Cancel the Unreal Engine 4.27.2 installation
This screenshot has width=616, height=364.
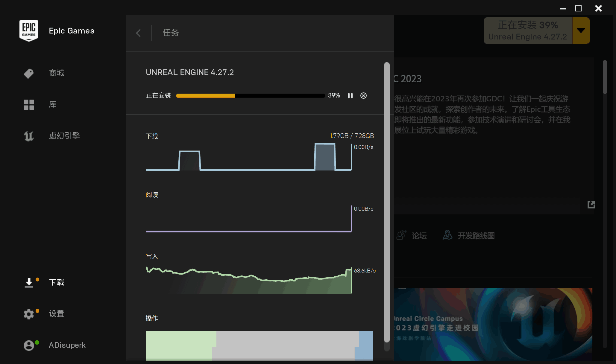[x=363, y=95]
